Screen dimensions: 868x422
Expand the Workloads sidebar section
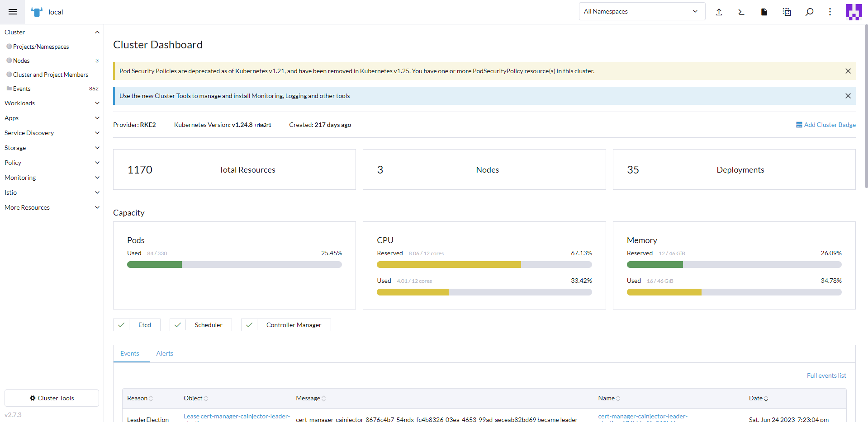coord(52,103)
